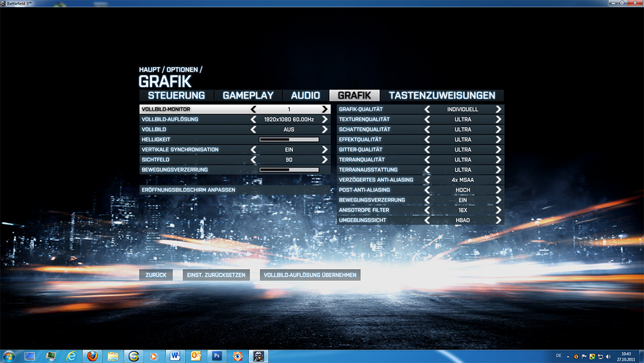Previous Vollbild-Auflösung with left arrow
The width and height of the screenshot is (644, 363).
(x=253, y=119)
